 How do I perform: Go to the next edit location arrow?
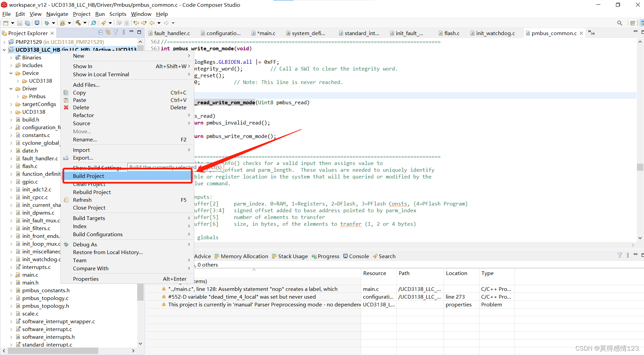(144, 23)
